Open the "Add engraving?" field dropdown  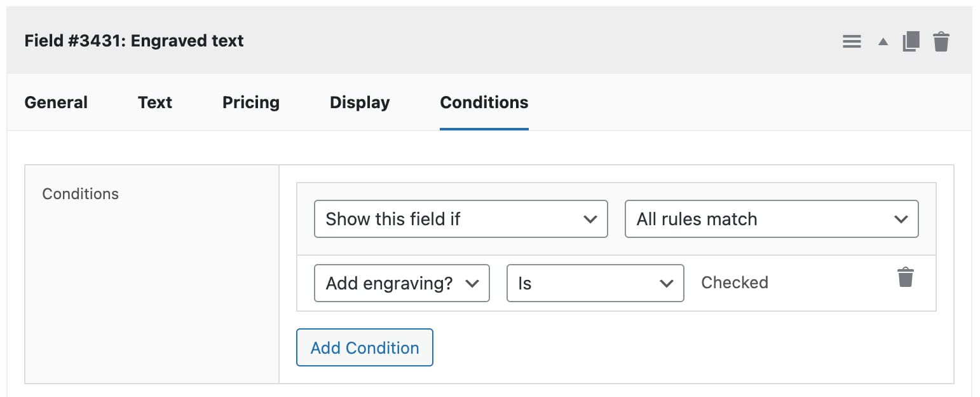[402, 283]
